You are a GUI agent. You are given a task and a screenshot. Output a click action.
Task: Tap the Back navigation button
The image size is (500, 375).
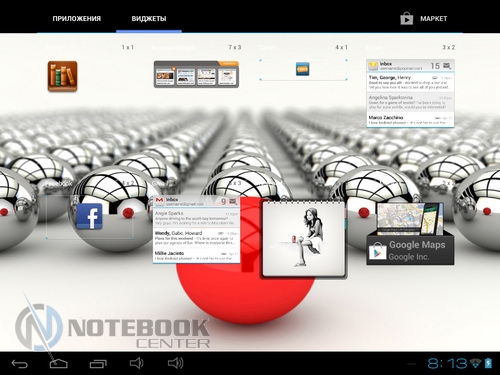coord(19,363)
